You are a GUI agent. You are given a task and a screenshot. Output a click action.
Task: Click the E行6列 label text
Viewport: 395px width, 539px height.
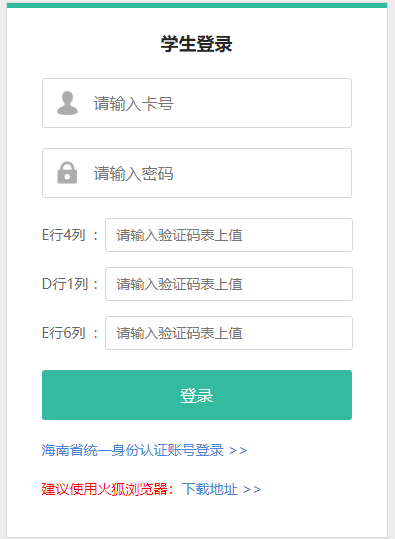pos(64,333)
